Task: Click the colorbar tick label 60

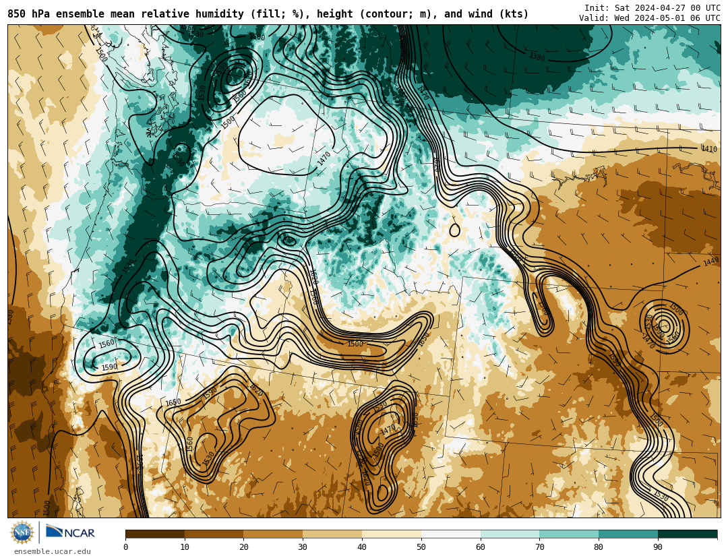Action: coord(481,547)
